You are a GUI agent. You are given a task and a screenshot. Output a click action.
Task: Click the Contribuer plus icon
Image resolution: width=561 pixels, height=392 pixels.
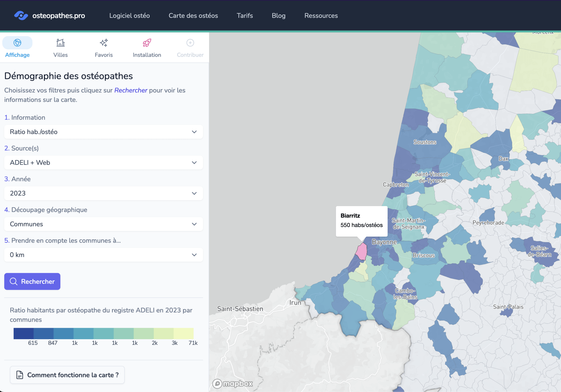[190, 43]
